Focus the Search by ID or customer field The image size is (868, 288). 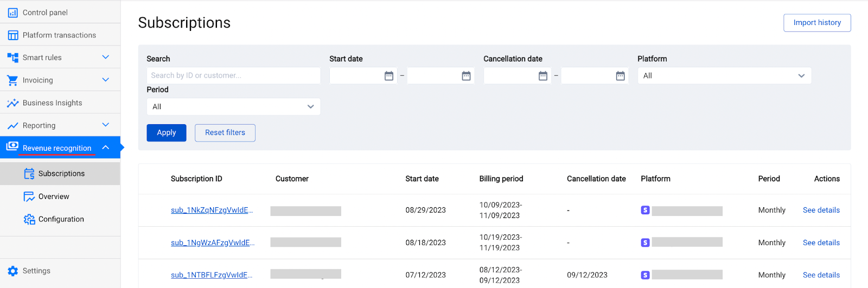[233, 76]
